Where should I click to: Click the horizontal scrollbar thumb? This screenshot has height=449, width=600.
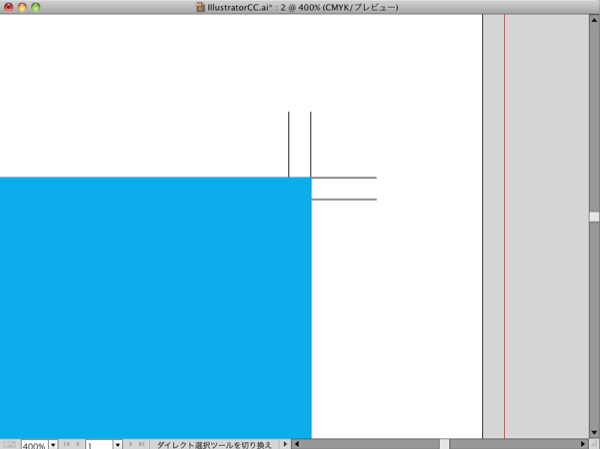coord(444,444)
